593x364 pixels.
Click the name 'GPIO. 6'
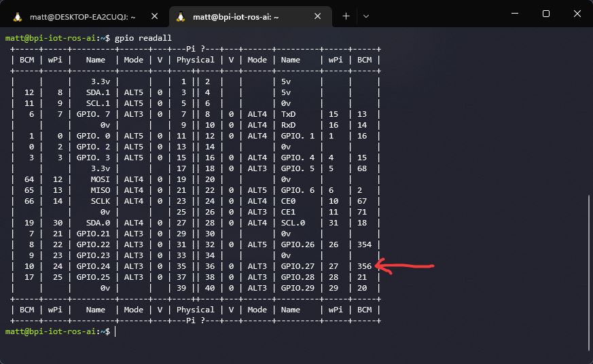[x=298, y=190]
